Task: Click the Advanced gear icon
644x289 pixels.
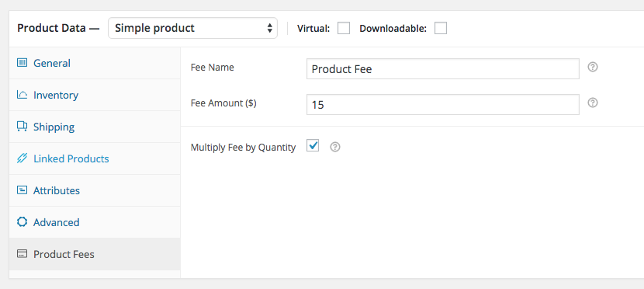Action: [x=22, y=222]
